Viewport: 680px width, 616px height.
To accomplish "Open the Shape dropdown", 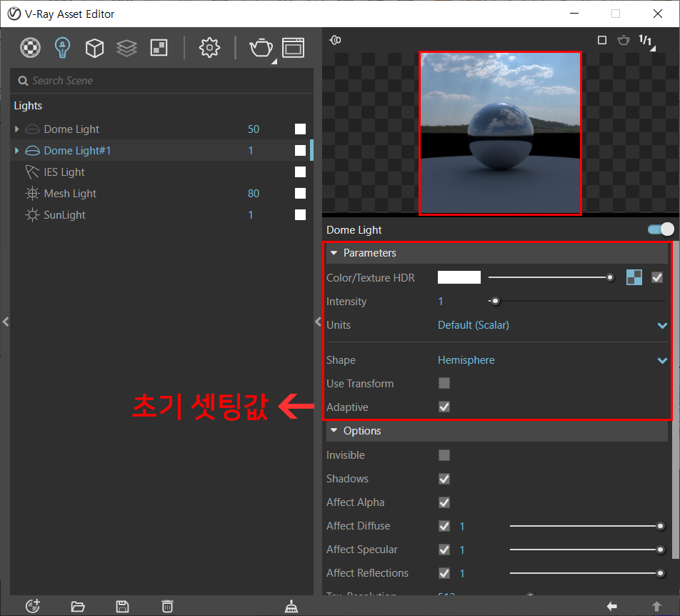I will pyautogui.click(x=553, y=360).
